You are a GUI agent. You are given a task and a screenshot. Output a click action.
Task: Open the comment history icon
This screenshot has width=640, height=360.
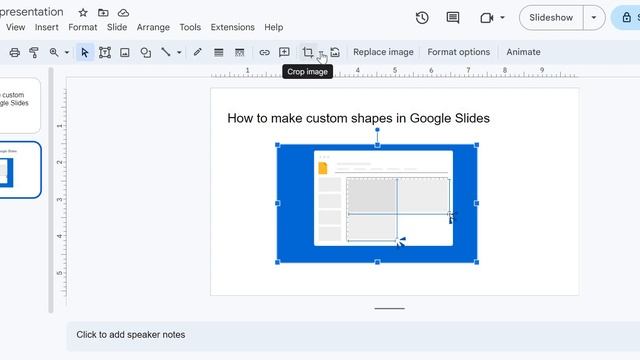[x=453, y=18]
